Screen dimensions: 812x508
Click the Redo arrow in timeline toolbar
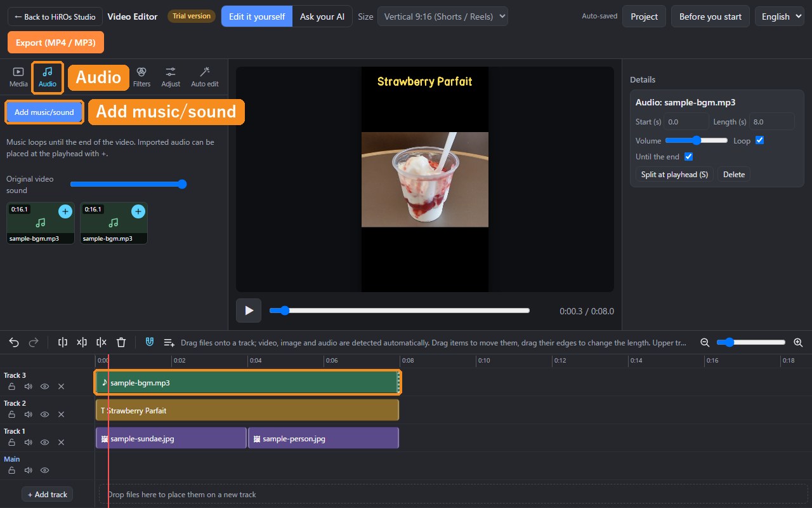point(34,342)
